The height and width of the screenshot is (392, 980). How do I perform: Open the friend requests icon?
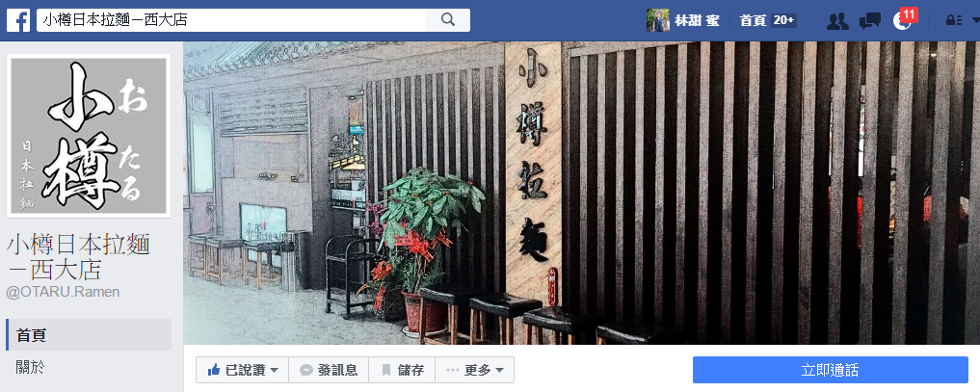837,20
